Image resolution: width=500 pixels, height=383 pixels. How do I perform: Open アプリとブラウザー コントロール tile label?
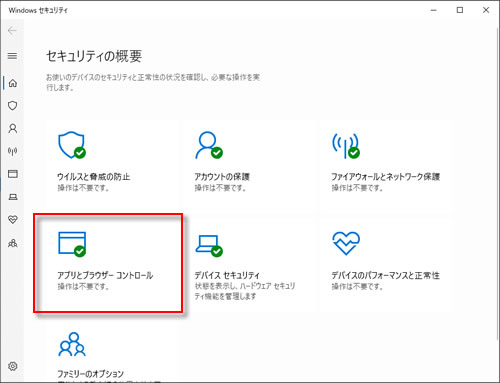point(105,275)
